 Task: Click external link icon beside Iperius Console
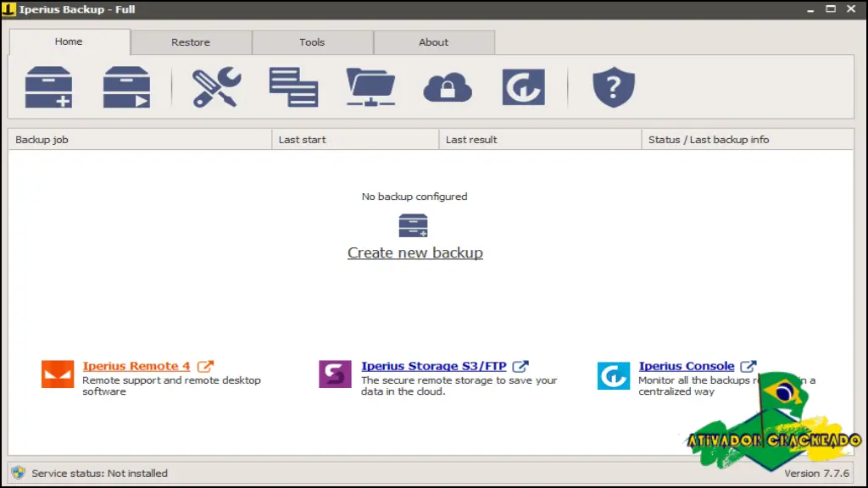click(748, 366)
